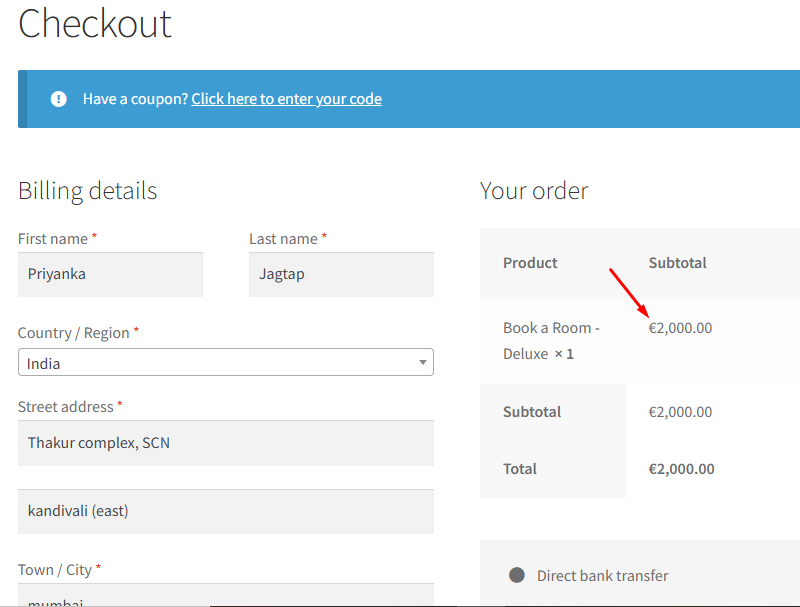
Task: Click the First name field
Action: [110, 274]
